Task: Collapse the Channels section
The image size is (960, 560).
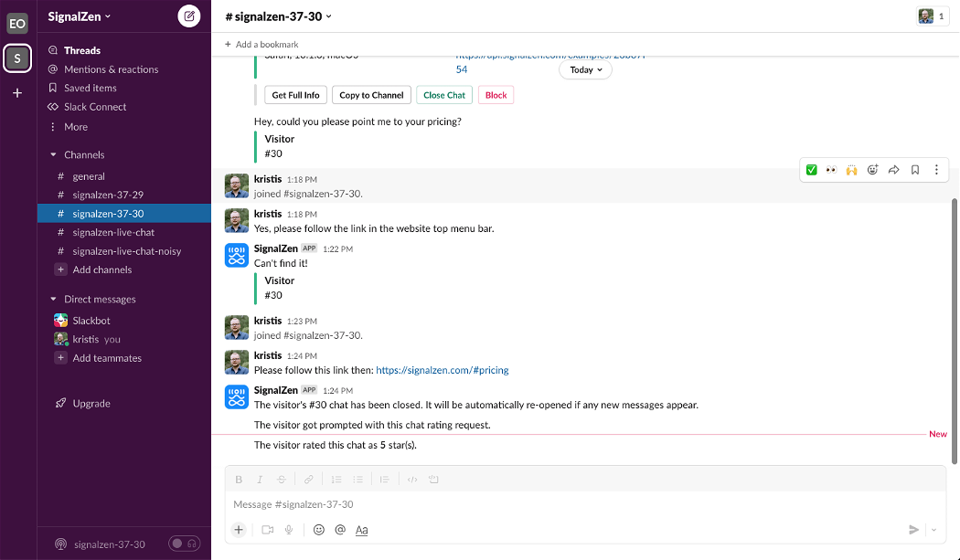Action: coord(53,154)
